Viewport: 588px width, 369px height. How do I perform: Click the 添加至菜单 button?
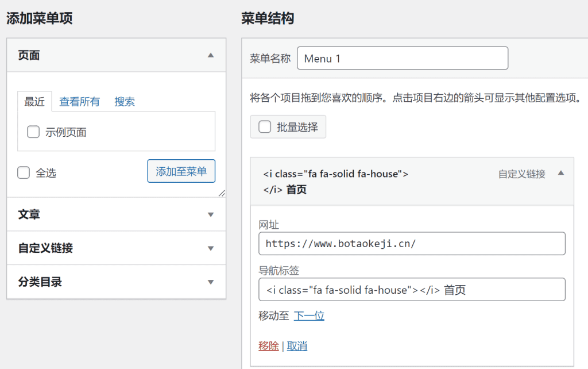tap(181, 171)
